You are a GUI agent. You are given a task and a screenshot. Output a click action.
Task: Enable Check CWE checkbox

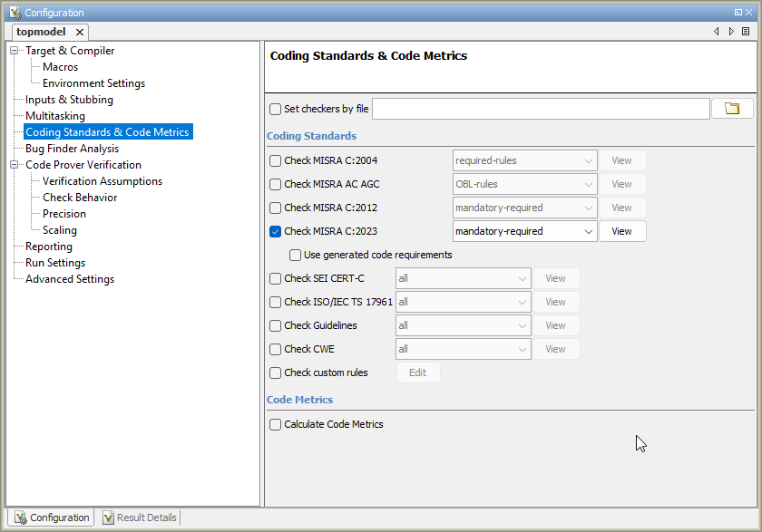click(275, 349)
